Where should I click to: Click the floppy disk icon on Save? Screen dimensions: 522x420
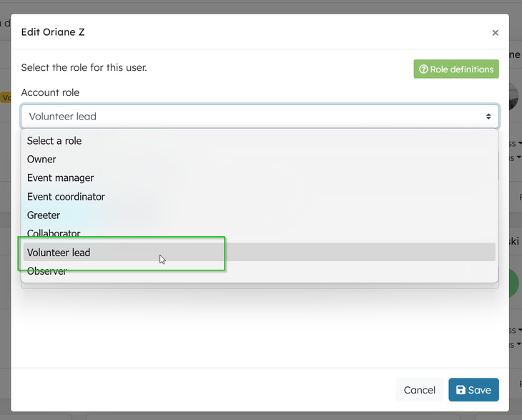pyautogui.click(x=461, y=390)
